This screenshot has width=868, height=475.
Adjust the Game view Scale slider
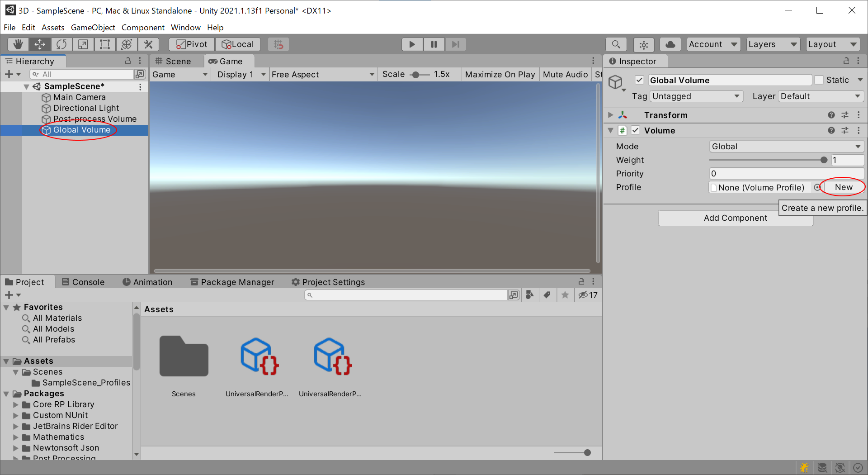[x=419, y=75]
